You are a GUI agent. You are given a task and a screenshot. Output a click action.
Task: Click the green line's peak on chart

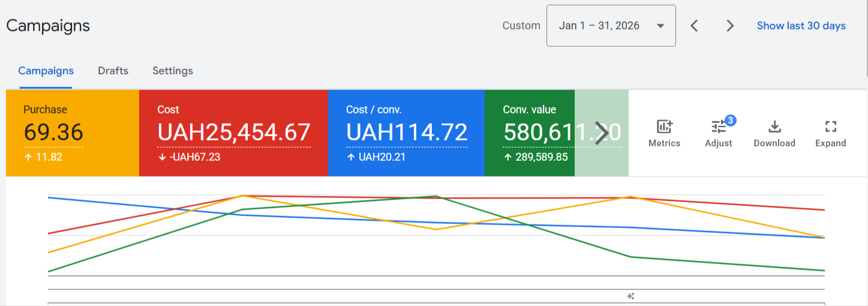tap(436, 196)
